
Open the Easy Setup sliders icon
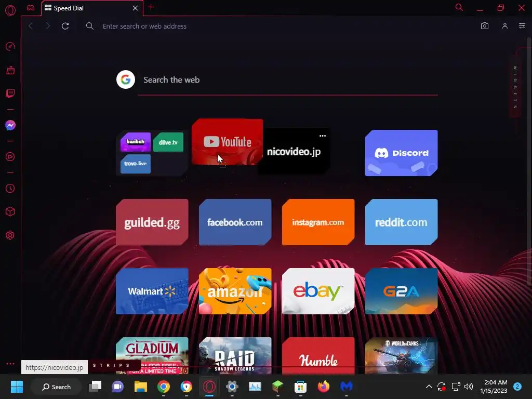coord(522,26)
